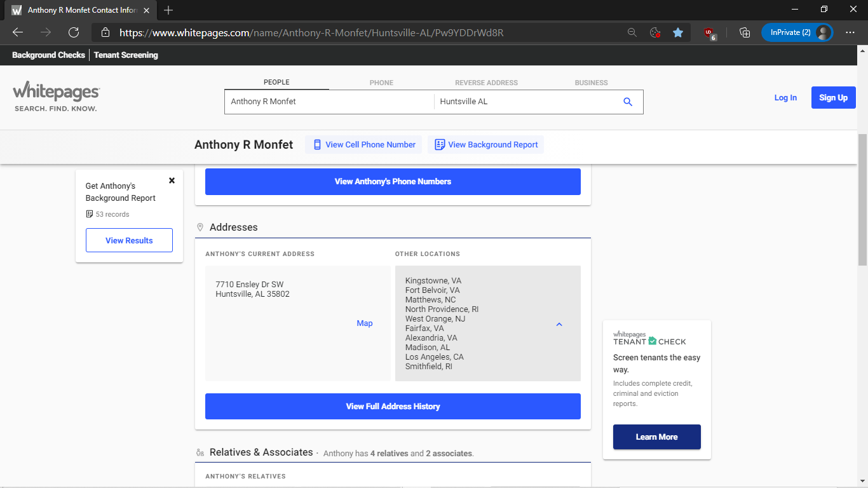Click the browser Forward arrow
Viewport: 868px width, 488px height.
[46, 32]
